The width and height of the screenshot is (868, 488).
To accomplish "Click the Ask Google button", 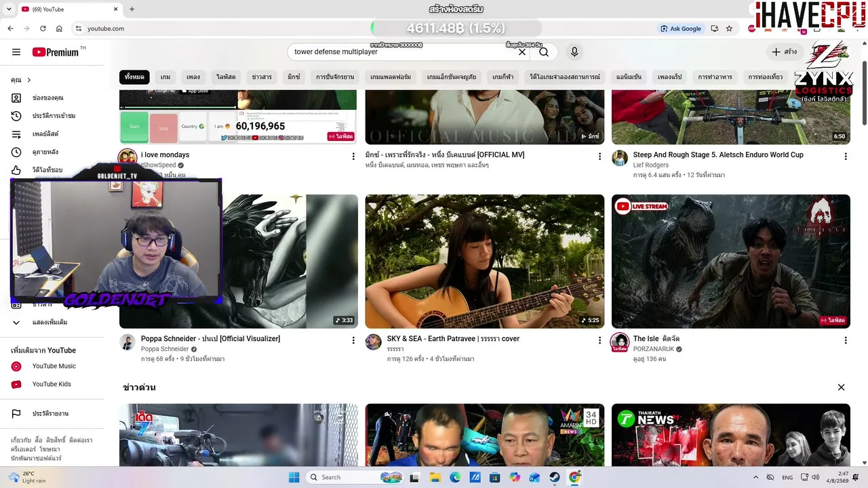I will [x=682, y=28].
